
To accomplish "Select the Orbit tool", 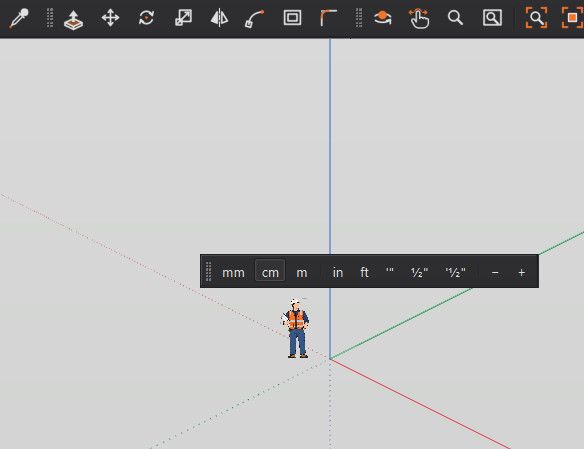I will tap(383, 17).
